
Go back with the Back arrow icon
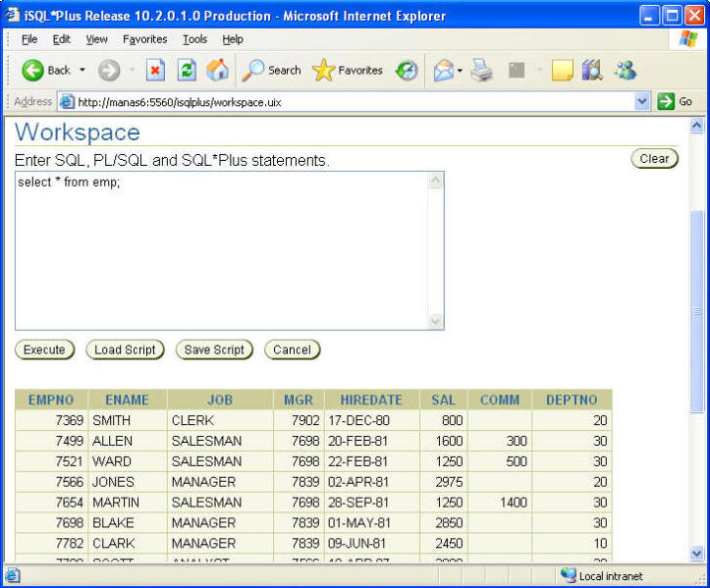pos(32,70)
